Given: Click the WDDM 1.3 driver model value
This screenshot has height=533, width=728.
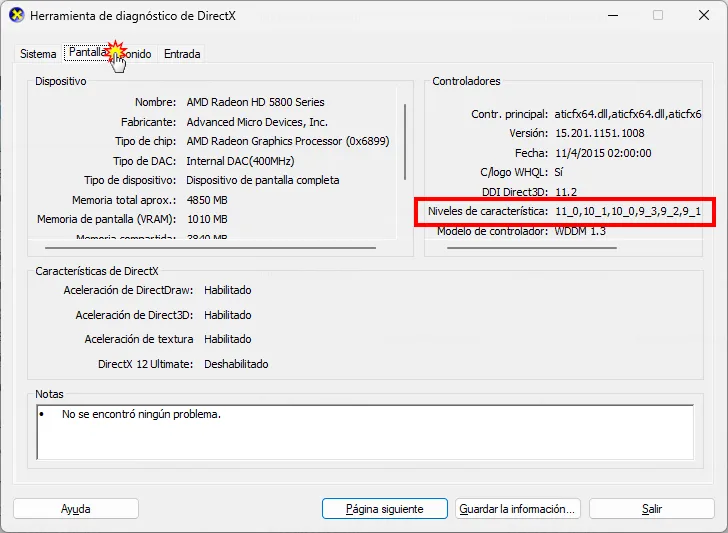Looking at the screenshot, I should pyautogui.click(x=580, y=231).
